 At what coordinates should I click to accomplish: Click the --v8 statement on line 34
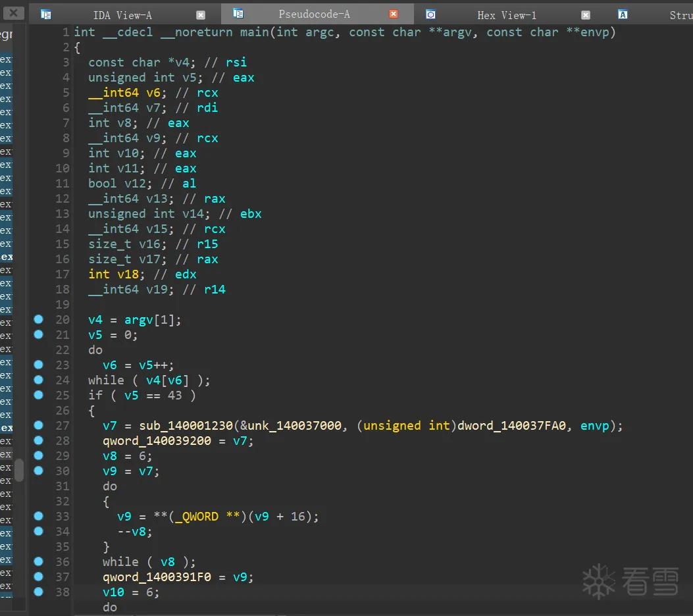[135, 532]
